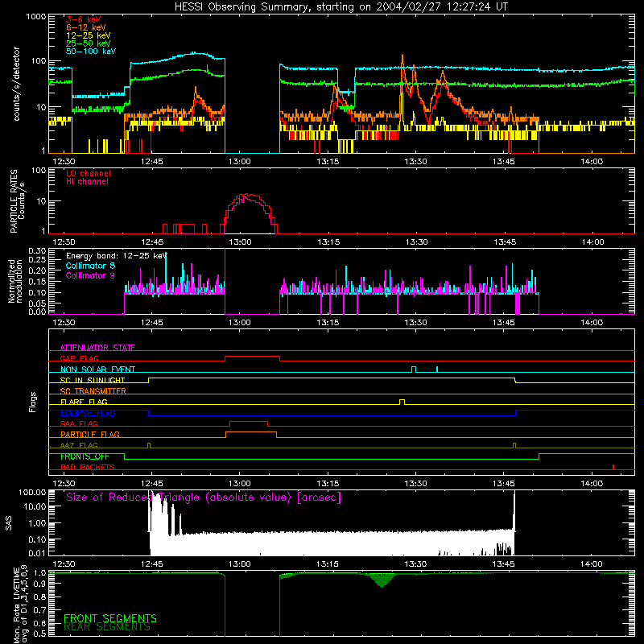Click the FRONT SEGMENTS legend label
Viewport: 644px width, 644px height.
110,618
